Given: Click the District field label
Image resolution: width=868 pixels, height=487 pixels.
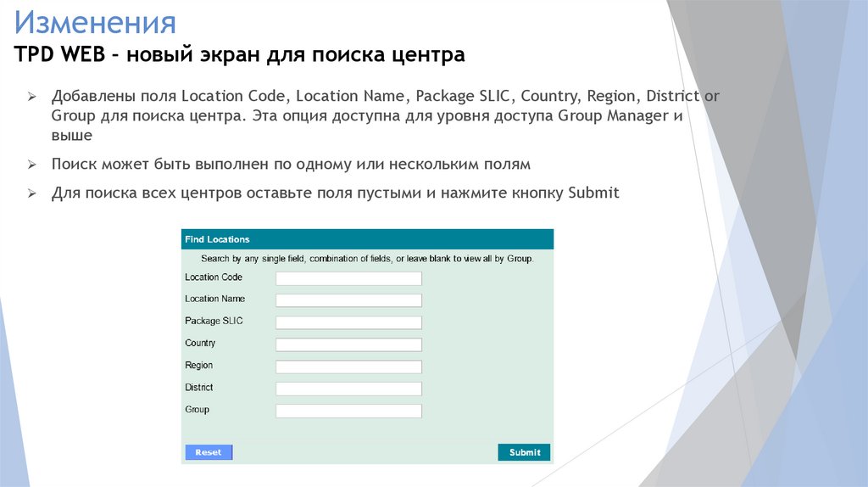Looking at the screenshot, I should pyautogui.click(x=199, y=388).
